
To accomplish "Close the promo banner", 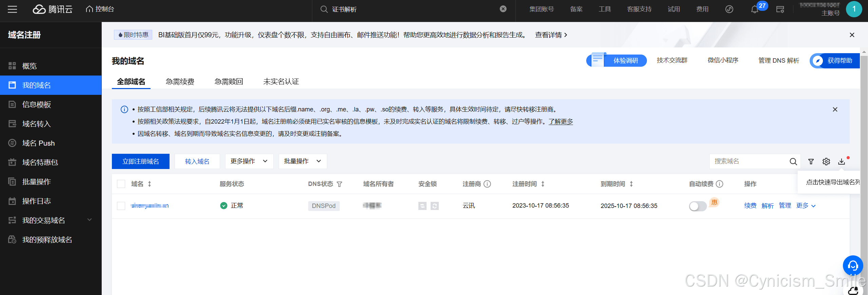I will pyautogui.click(x=852, y=35).
